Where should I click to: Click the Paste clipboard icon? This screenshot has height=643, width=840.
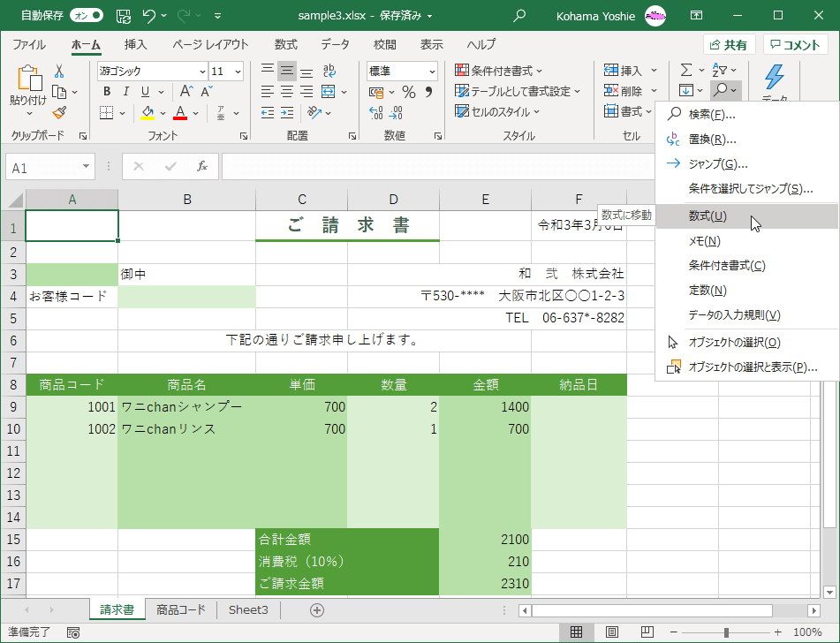pos(29,79)
